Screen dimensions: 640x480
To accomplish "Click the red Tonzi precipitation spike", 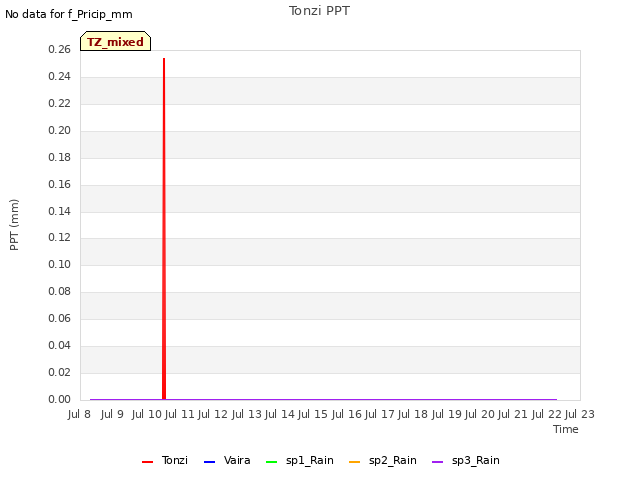I will coord(164,229).
